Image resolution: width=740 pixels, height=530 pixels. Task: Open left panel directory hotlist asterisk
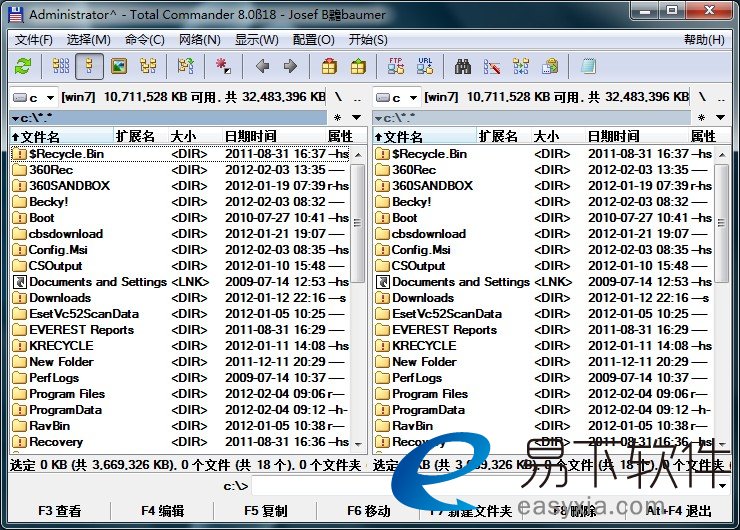[337, 118]
